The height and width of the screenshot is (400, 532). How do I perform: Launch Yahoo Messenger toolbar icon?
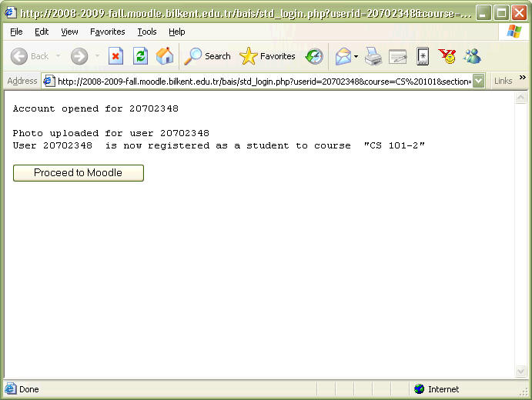(447, 56)
